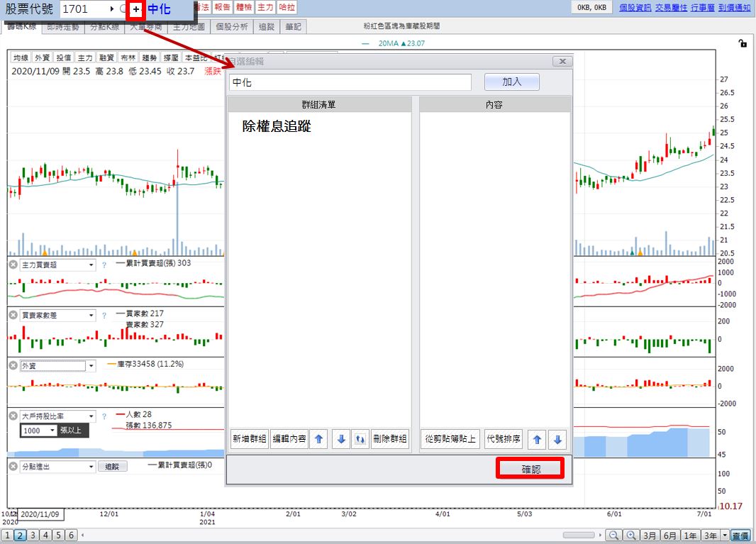Move item up in 內容 panel
This screenshot has height=544, width=756.
[x=538, y=439]
